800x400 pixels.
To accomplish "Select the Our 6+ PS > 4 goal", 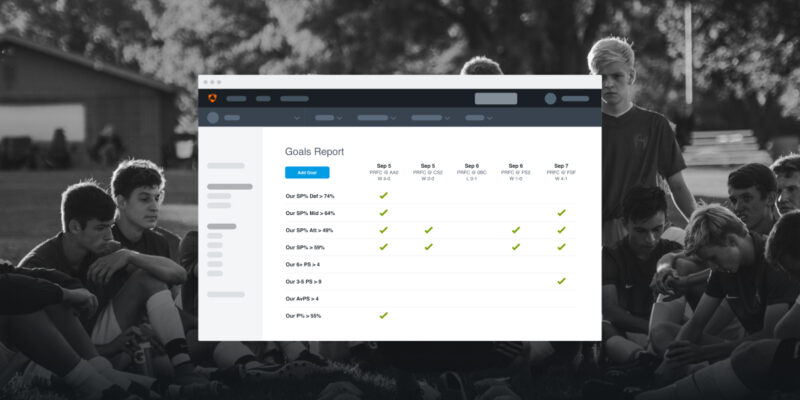I will click(x=302, y=264).
